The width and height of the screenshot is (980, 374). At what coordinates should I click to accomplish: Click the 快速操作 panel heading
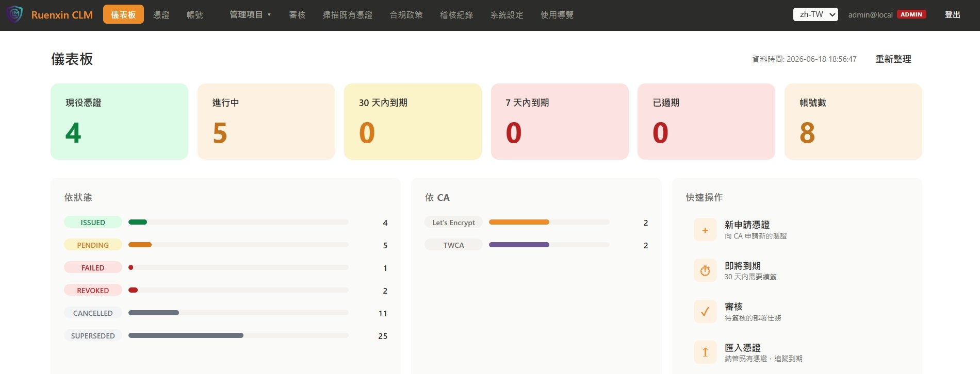[x=704, y=197]
